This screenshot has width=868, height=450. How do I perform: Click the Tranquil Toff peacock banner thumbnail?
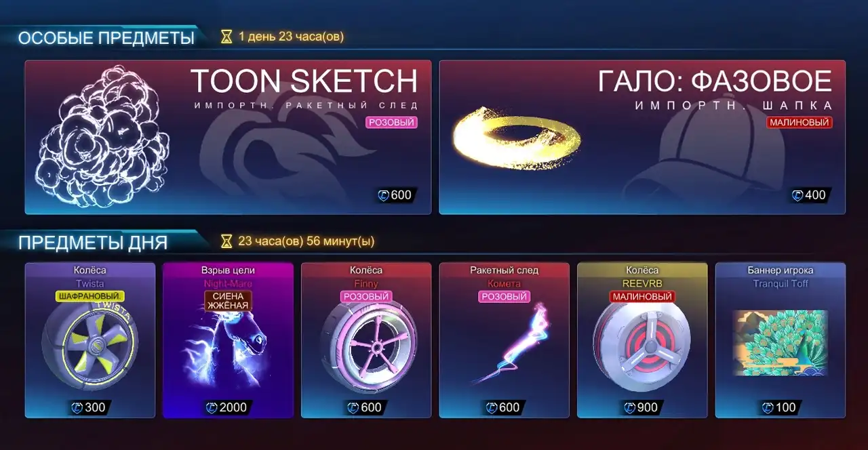(x=780, y=343)
